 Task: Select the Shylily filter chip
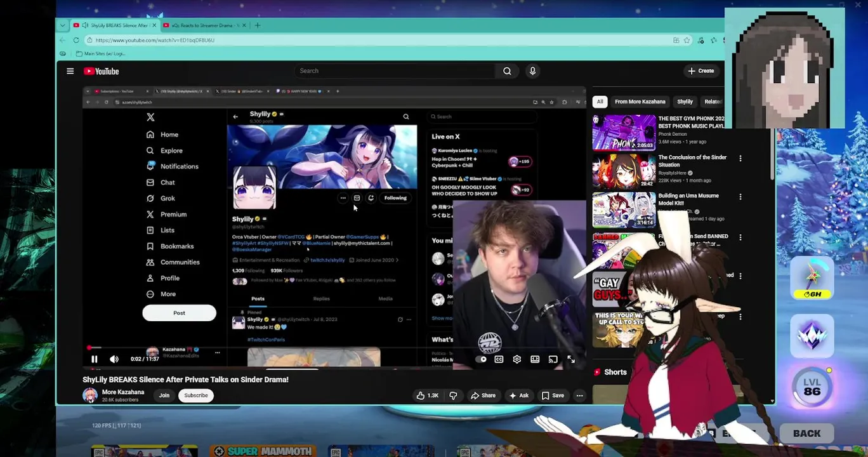pyautogui.click(x=685, y=102)
